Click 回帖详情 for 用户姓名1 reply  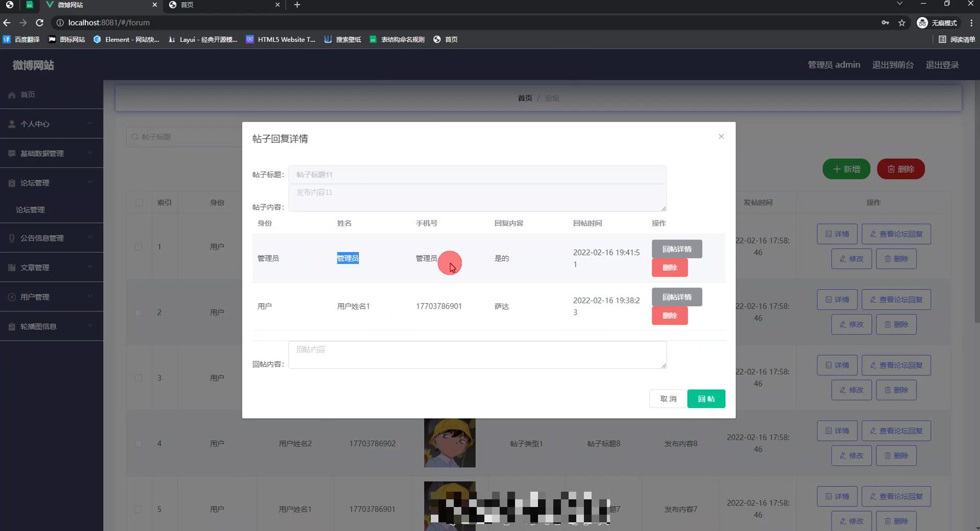pos(677,297)
